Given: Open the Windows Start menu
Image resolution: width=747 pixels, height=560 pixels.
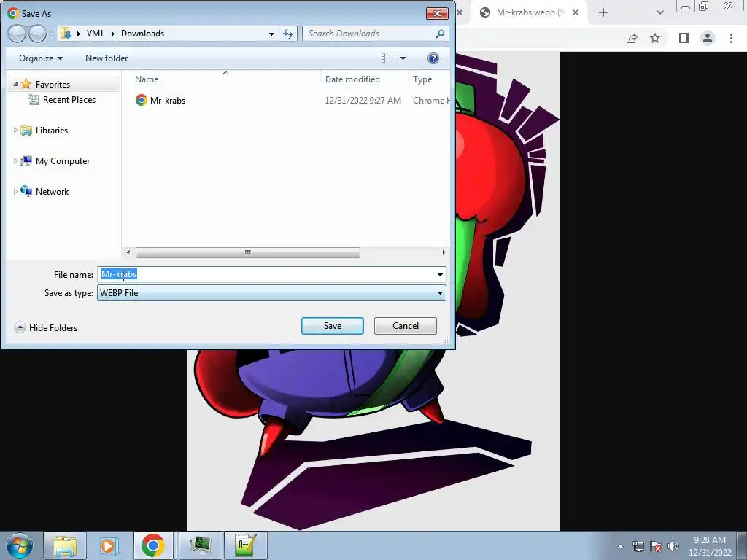Looking at the screenshot, I should (x=20, y=545).
